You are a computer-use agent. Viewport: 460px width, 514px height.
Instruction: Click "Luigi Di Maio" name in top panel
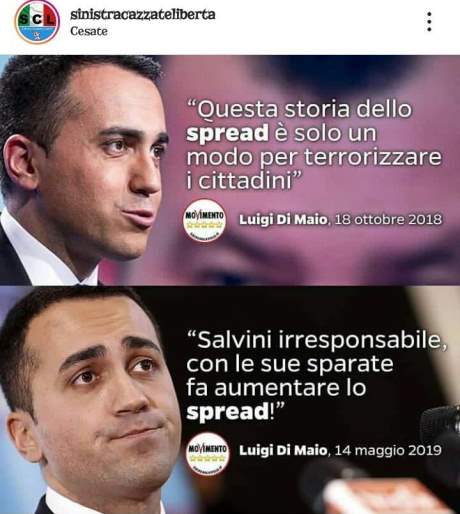[283, 220]
